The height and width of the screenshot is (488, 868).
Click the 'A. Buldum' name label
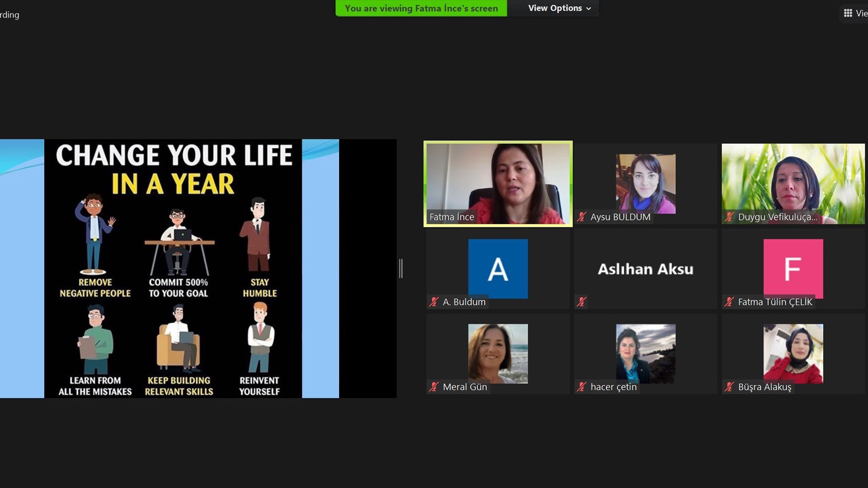(x=464, y=302)
